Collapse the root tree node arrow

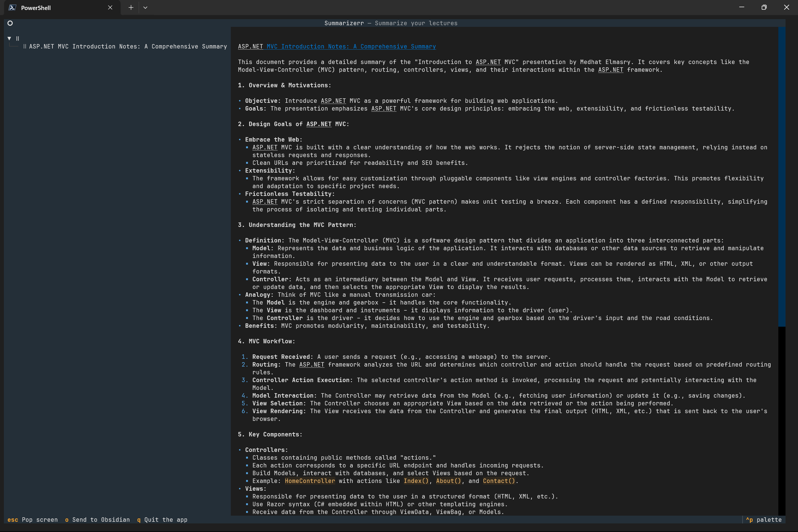pyautogui.click(x=9, y=38)
